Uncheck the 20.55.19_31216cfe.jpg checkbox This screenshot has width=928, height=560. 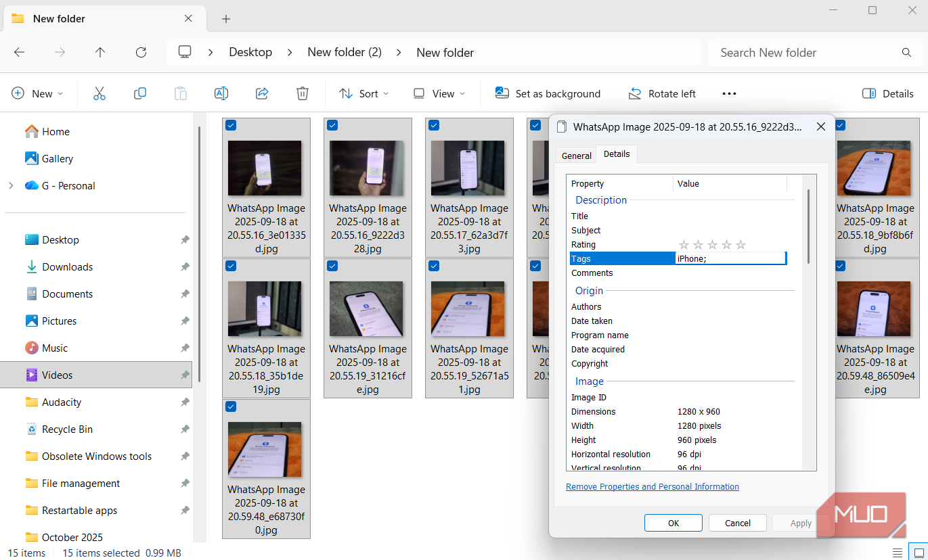tap(332, 266)
